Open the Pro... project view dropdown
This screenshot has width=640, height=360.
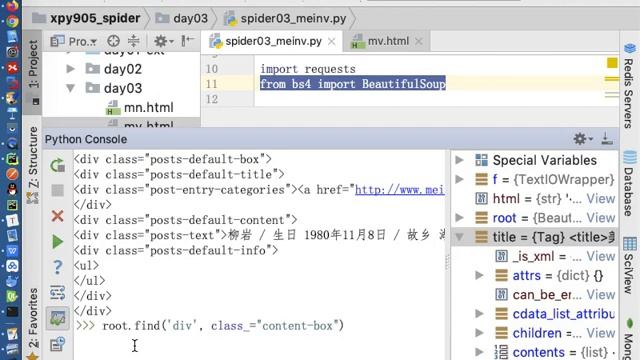(73, 41)
